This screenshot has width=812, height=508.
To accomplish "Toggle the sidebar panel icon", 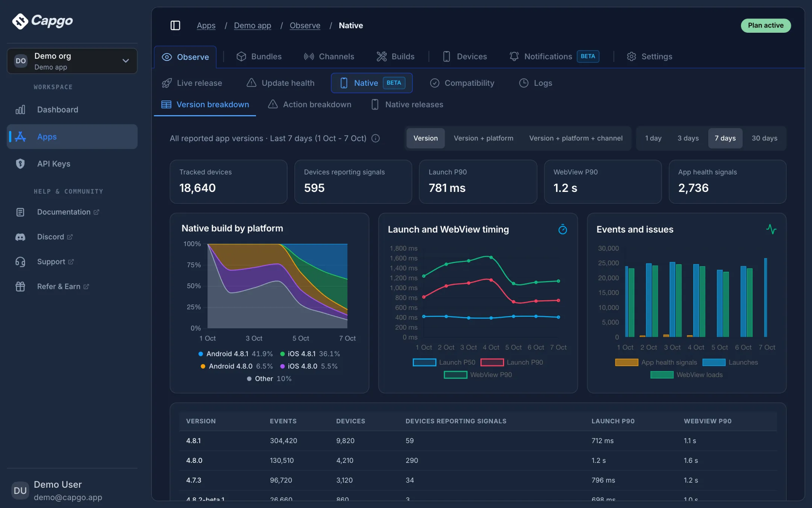I will tap(175, 25).
